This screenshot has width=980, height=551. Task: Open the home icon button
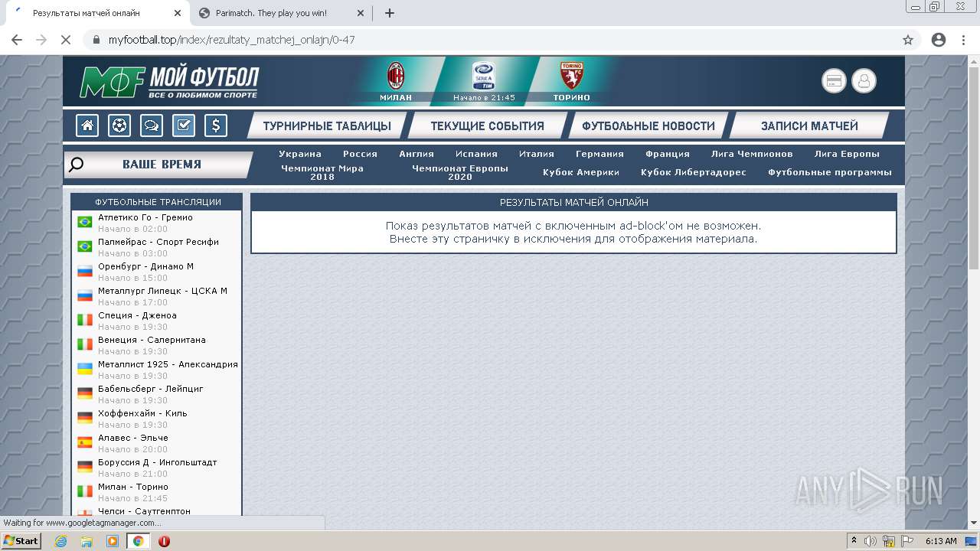coord(87,126)
